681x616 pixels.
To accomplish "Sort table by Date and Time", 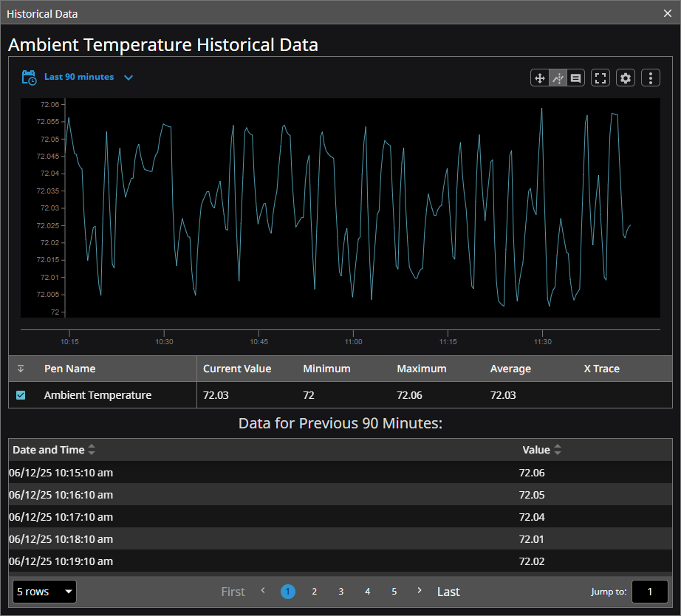I will click(92, 450).
